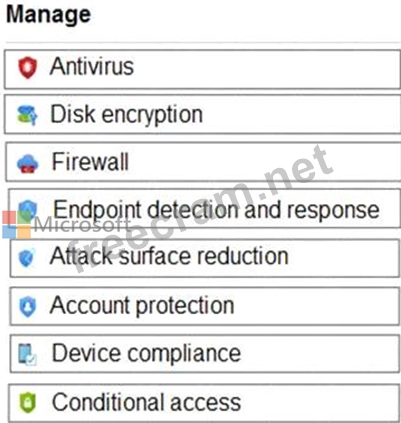The height and width of the screenshot is (423, 401).
Task: Click the Account protection shield icon
Action: pos(28,306)
